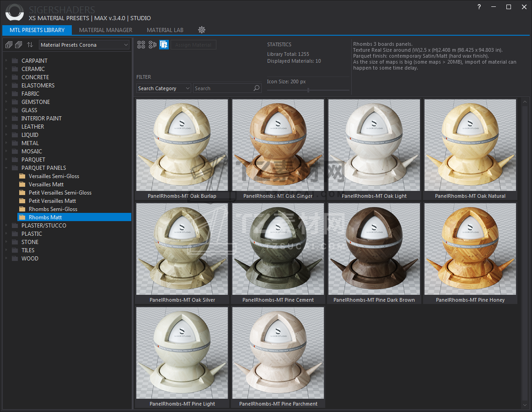
Task: Select the FABRIC category label
Action: click(x=30, y=94)
